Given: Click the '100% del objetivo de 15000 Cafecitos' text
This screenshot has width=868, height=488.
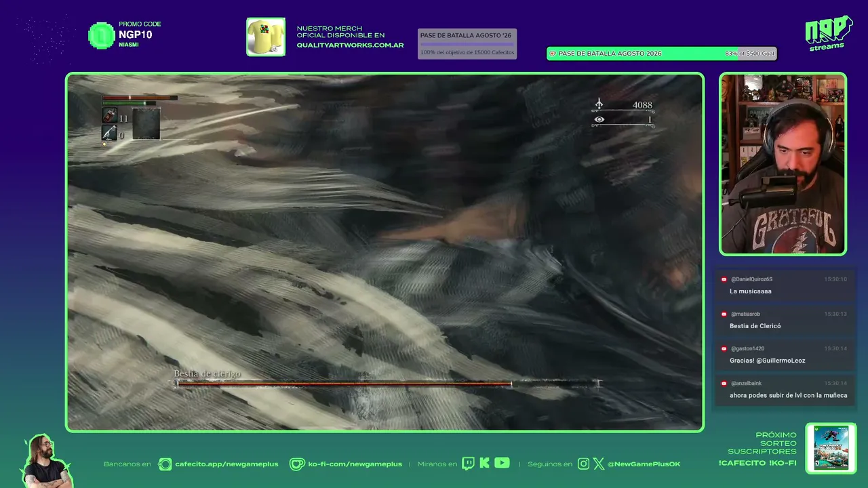Looking at the screenshot, I should point(467,52).
